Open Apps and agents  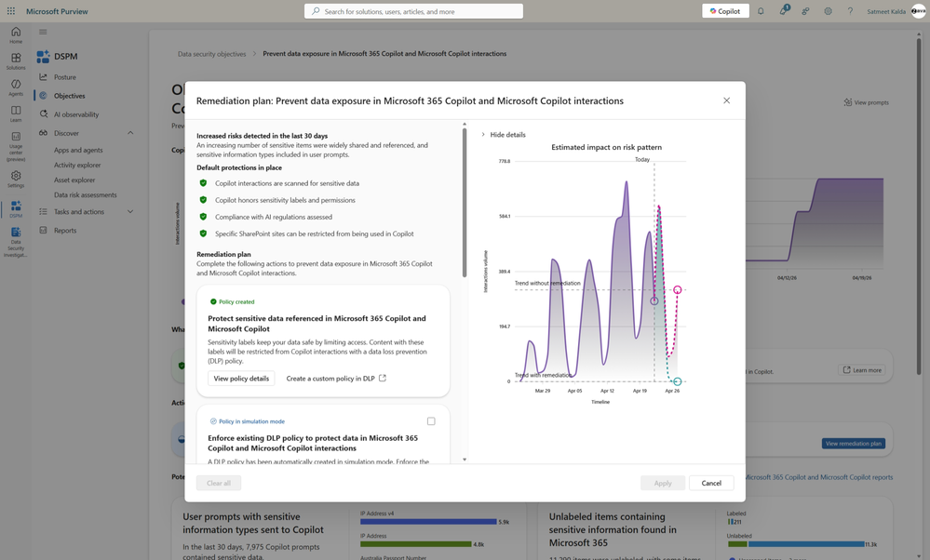(x=78, y=151)
